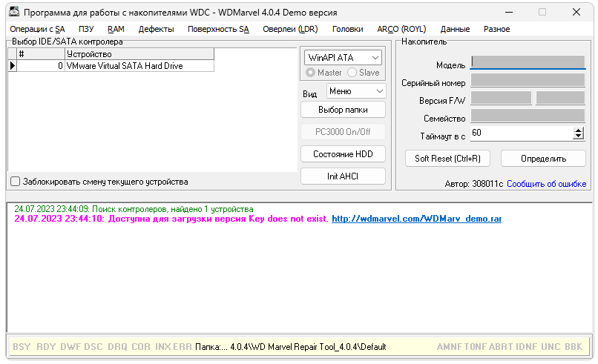Open the Поверхность SA menu
The width and height of the screenshot is (598, 364).
(x=218, y=29)
